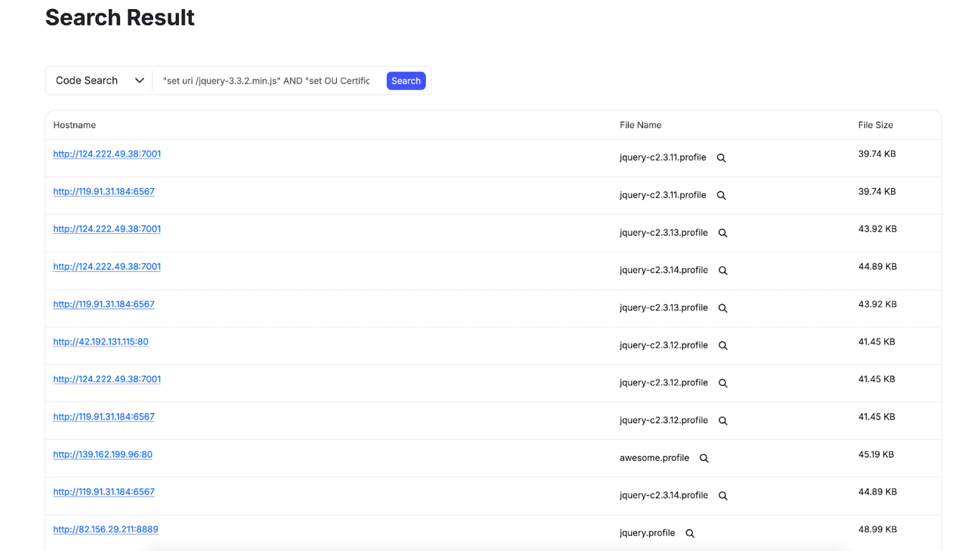Click magnifier icon for jquery-c2.3.11.profile on 124.222.49.38:7001
The height and width of the screenshot is (551, 980).
(721, 158)
